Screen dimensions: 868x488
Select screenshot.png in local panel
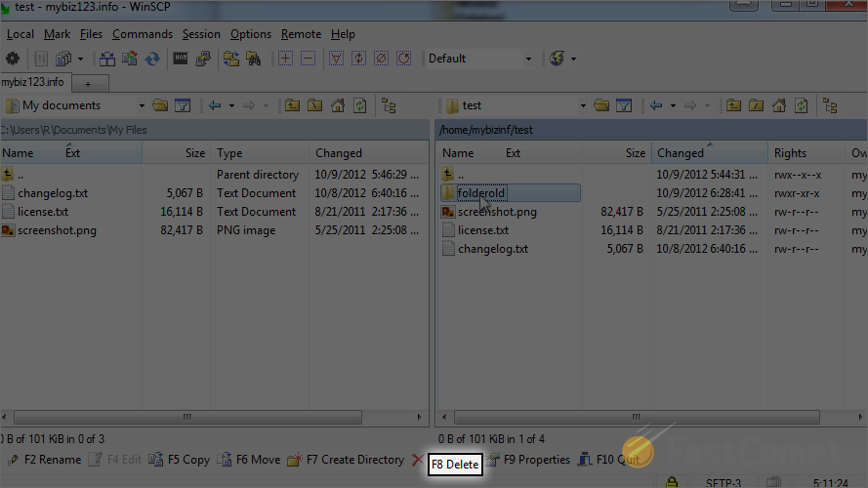tap(57, 230)
